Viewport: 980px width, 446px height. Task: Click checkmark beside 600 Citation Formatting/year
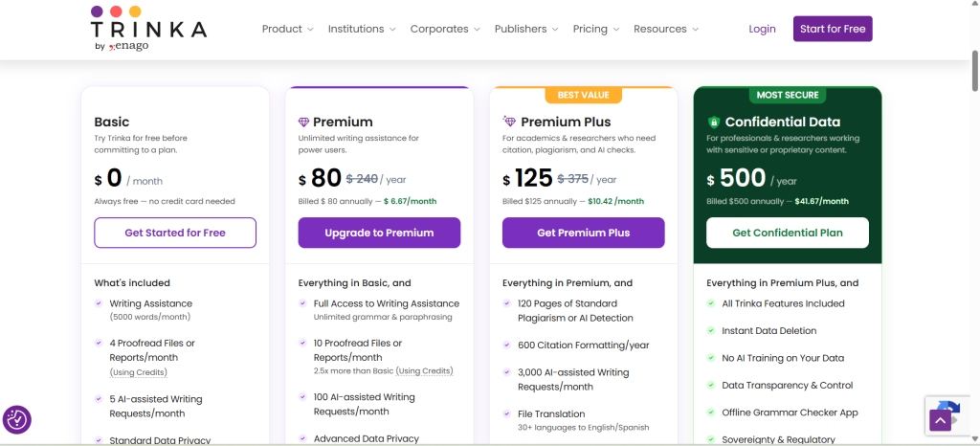(507, 345)
